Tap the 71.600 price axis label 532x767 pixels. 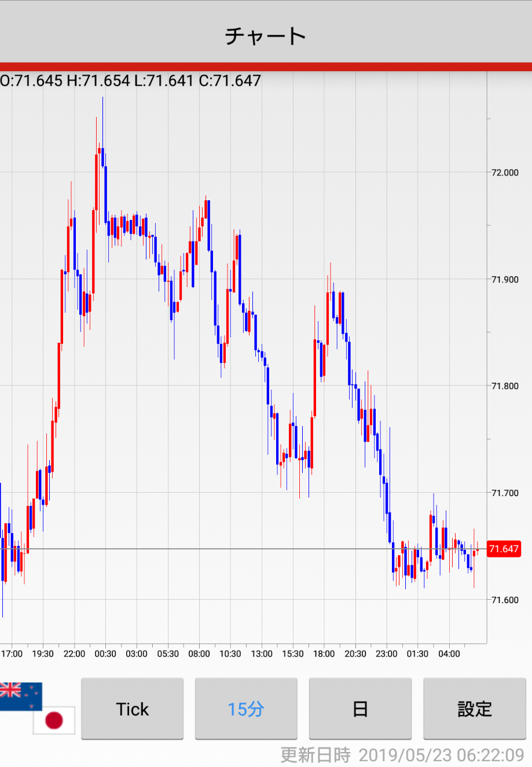pos(505,600)
